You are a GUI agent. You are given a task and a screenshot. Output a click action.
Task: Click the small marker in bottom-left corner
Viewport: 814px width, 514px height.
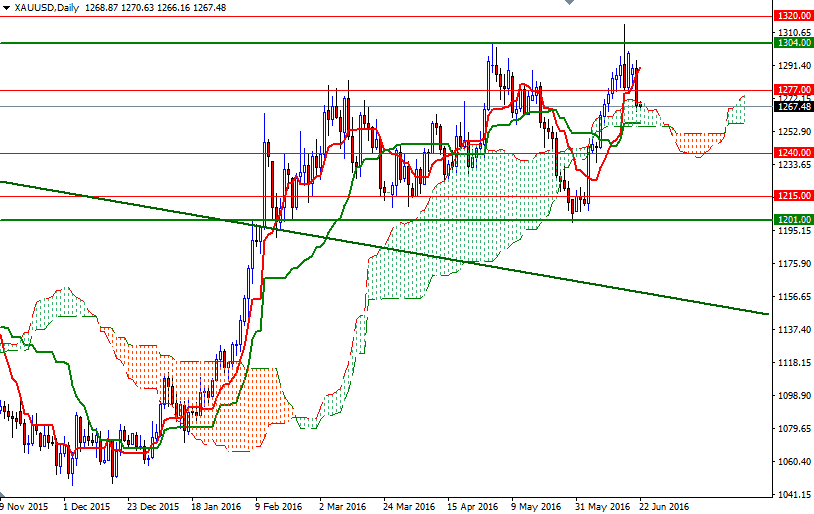(3, 493)
